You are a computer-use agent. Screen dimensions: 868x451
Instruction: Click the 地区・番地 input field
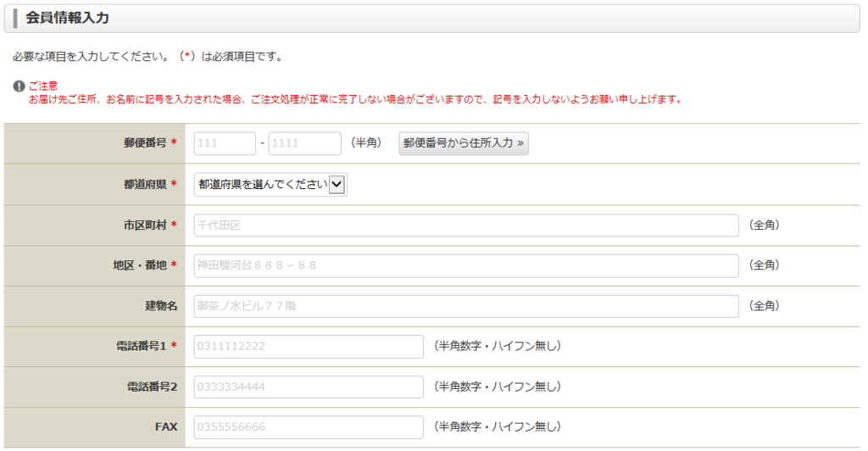click(466, 265)
